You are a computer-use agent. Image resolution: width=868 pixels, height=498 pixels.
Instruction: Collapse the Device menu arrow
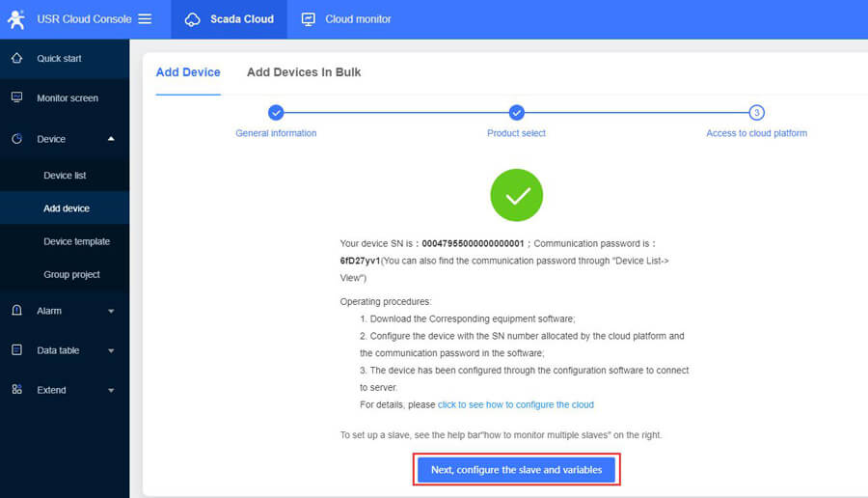[x=111, y=138]
